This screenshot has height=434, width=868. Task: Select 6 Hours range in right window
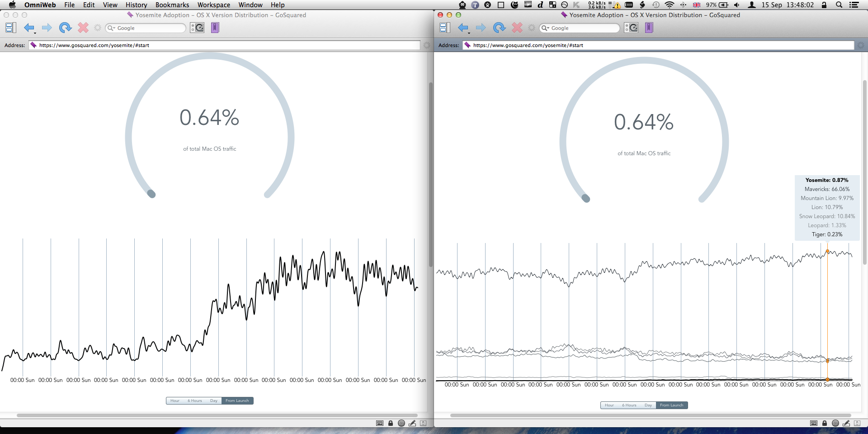(x=629, y=405)
